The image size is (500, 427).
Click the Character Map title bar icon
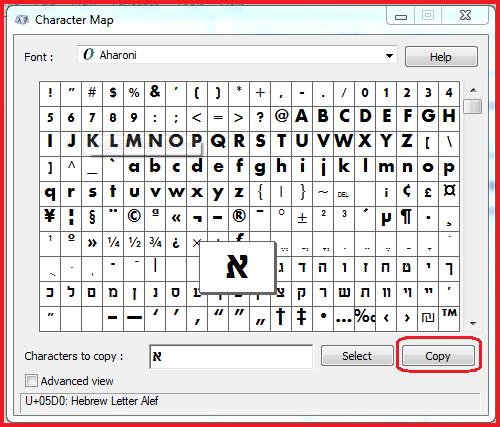[22, 20]
